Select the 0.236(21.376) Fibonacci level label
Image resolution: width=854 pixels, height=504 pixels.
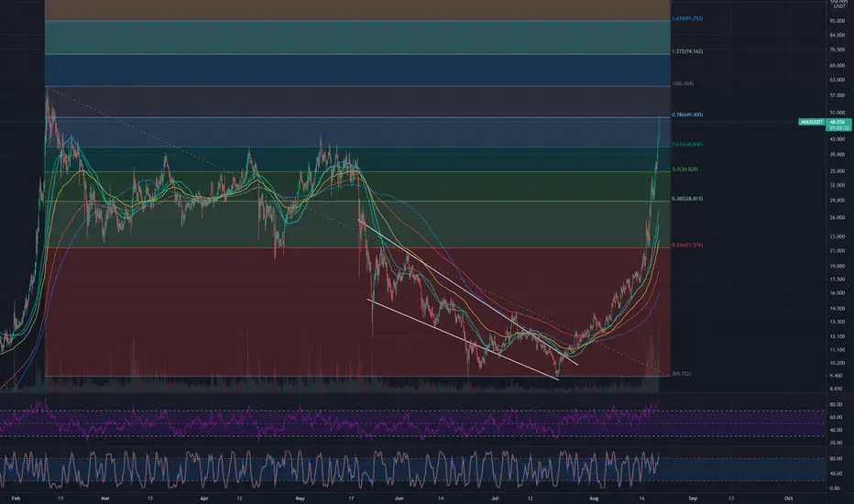coord(687,246)
